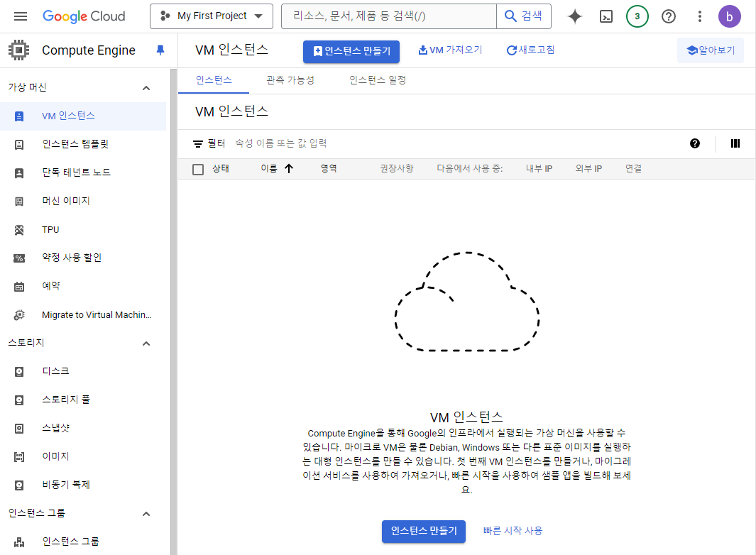Click the 디스크 sidebar icon
Viewport: 756px width, 555px height.
click(x=18, y=372)
